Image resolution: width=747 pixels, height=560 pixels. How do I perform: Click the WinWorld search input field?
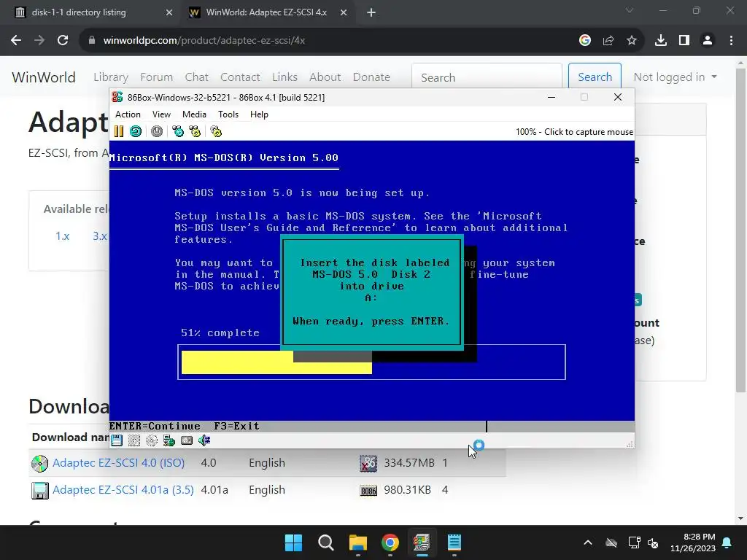click(x=487, y=76)
